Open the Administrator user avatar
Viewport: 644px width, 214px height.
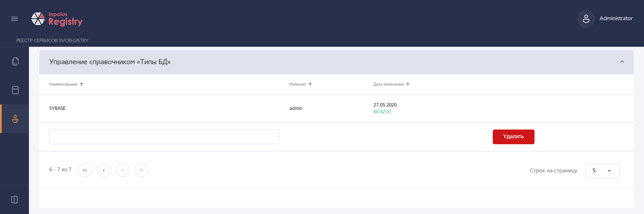pos(586,19)
